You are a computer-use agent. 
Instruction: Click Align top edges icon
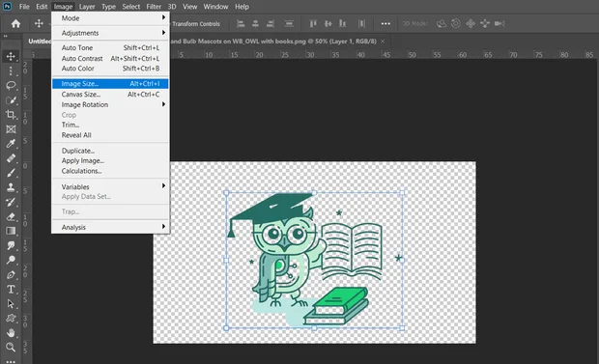click(x=313, y=24)
